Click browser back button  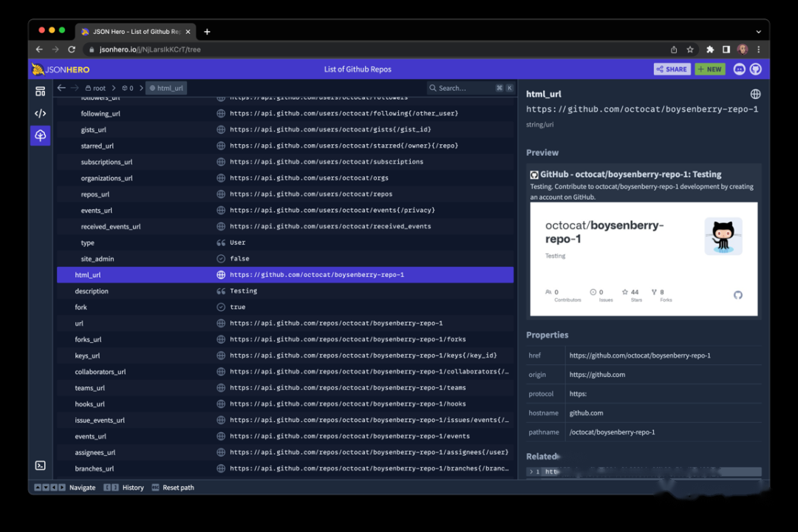pyautogui.click(x=39, y=50)
